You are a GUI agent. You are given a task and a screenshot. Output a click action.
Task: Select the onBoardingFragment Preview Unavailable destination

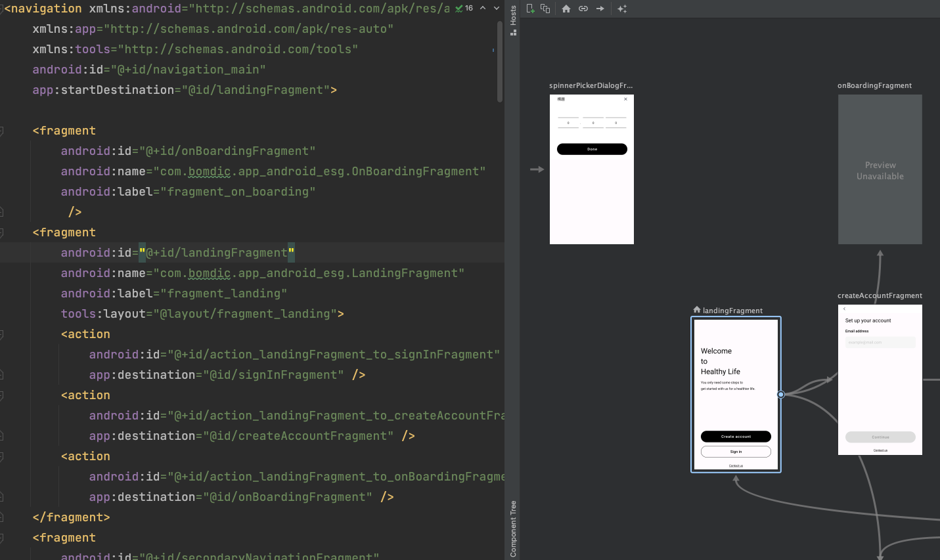880,169
